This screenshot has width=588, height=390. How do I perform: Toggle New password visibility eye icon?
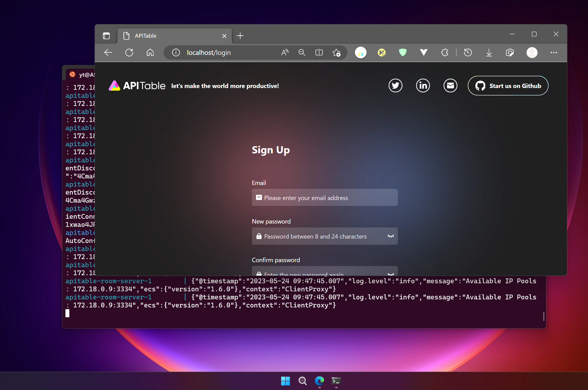tap(391, 236)
